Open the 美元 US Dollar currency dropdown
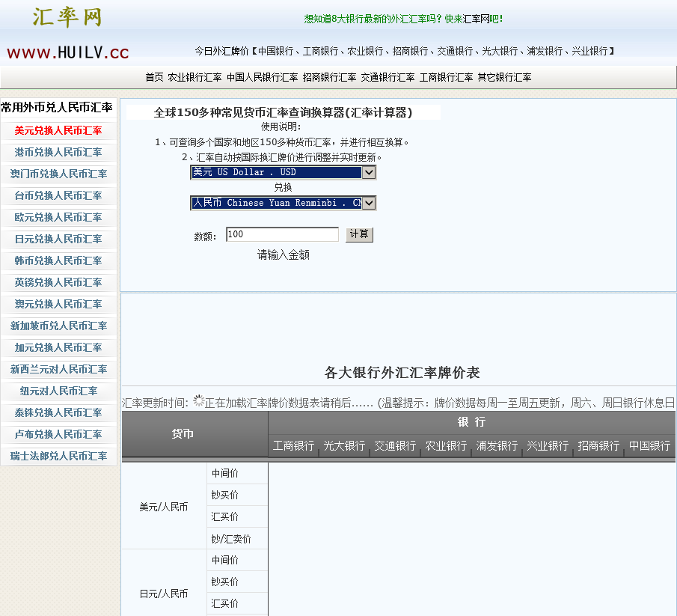677x616 pixels. click(284, 172)
